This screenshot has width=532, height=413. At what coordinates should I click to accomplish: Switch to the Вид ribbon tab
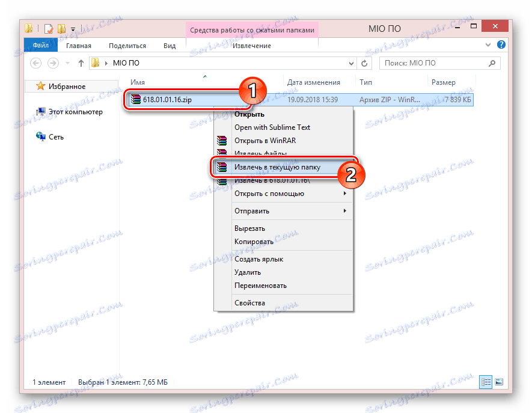[170, 46]
